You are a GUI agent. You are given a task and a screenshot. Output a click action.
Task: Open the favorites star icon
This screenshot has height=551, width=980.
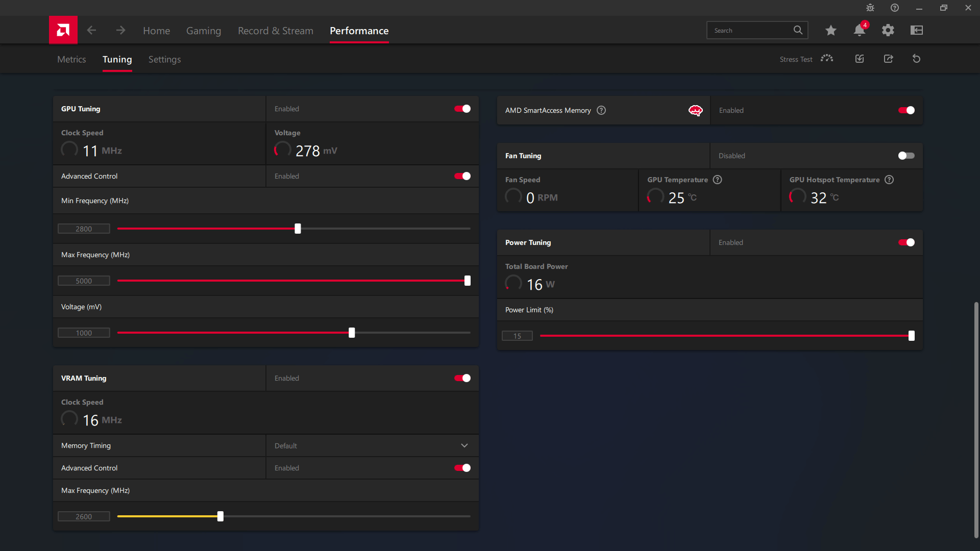831,30
